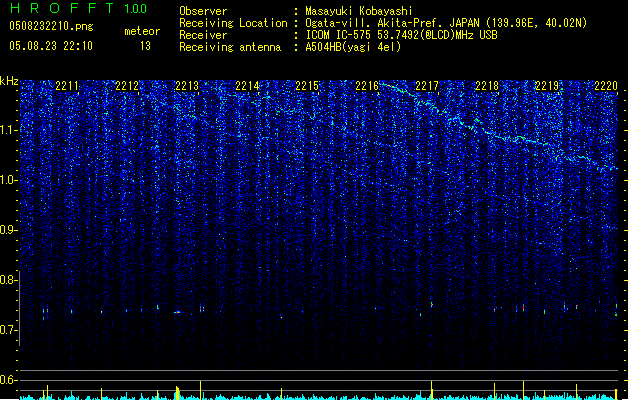The width and height of the screenshot is (629, 400).
Task: Click the Receiver label
Action: click(203, 35)
